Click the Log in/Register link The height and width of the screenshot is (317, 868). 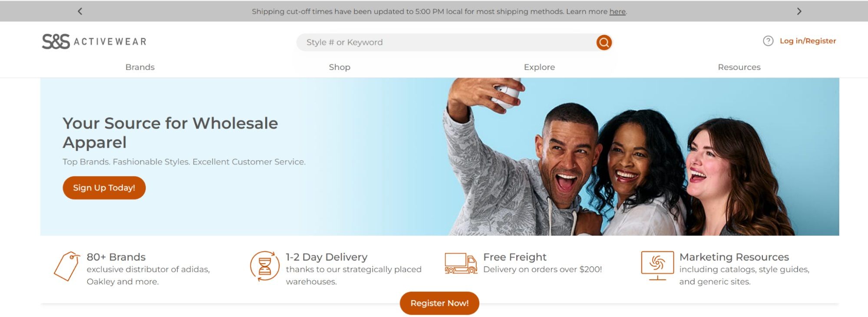click(808, 41)
